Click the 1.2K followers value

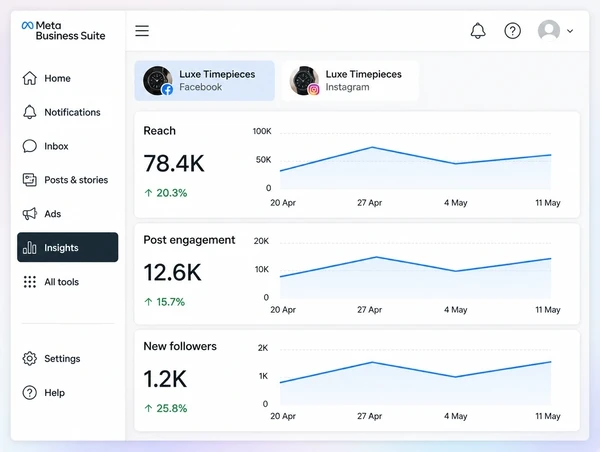click(165, 379)
